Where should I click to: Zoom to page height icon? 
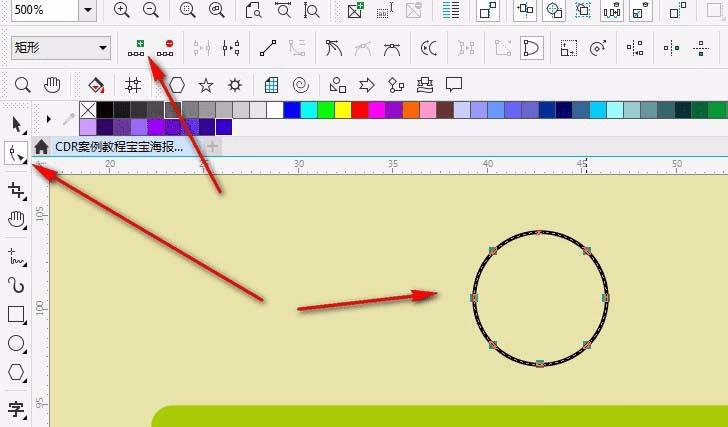[x=312, y=10]
